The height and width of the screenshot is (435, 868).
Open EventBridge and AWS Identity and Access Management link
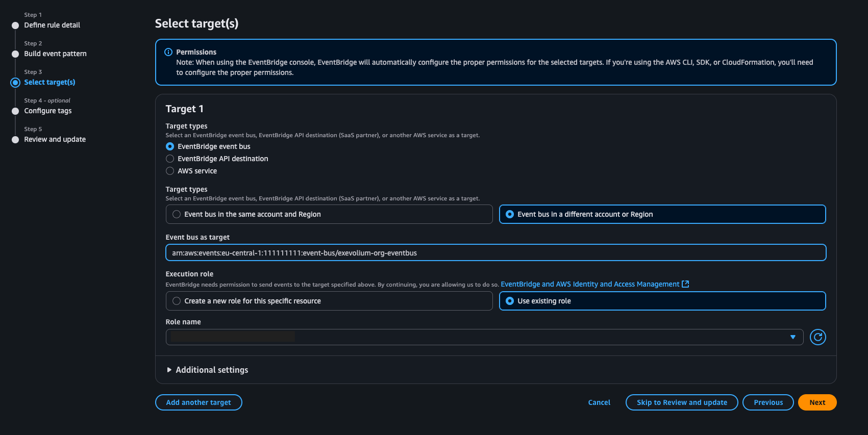point(589,284)
